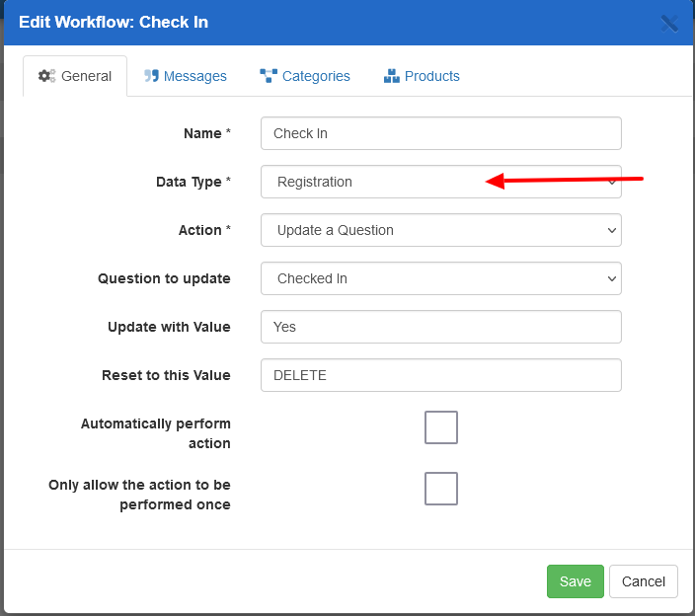
Task: Click the Name field containing Check In
Action: (440, 133)
